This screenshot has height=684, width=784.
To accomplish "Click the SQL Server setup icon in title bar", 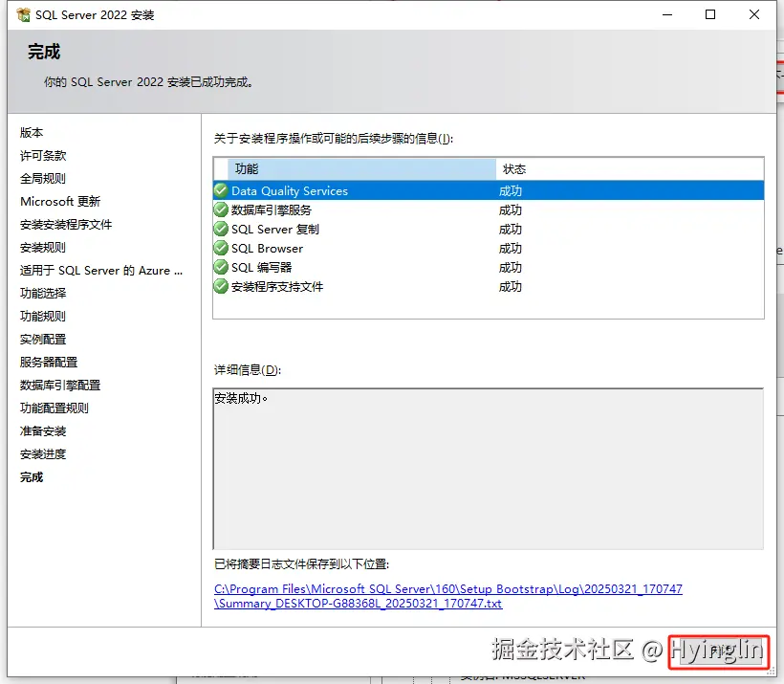I will pyautogui.click(x=23, y=15).
